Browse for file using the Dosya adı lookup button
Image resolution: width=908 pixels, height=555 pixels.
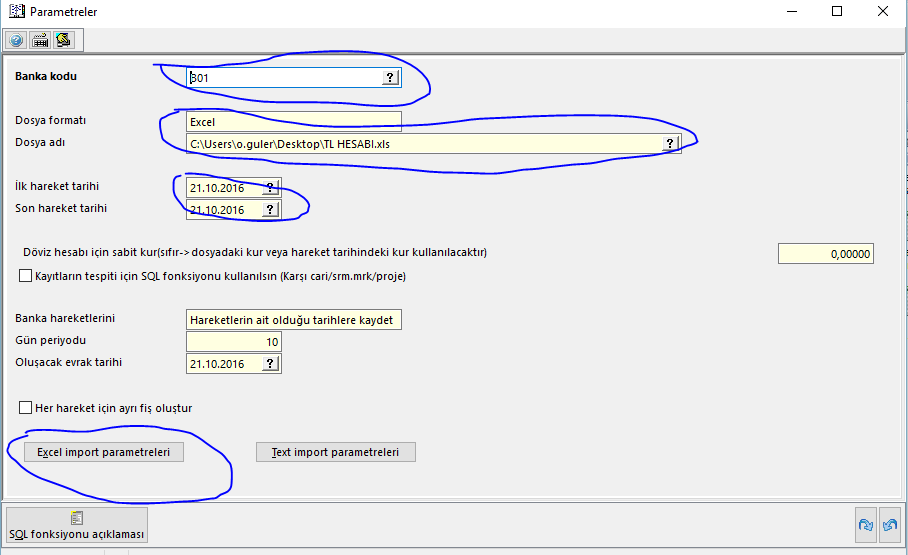671,144
